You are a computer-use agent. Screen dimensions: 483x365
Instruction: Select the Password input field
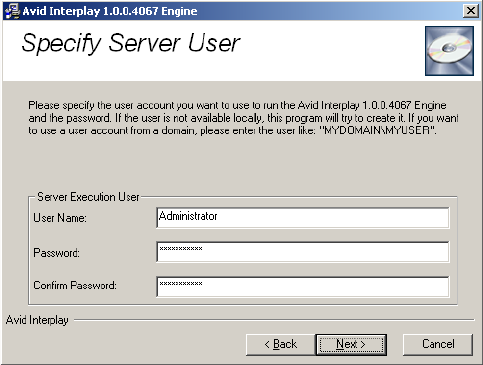tap(303, 252)
